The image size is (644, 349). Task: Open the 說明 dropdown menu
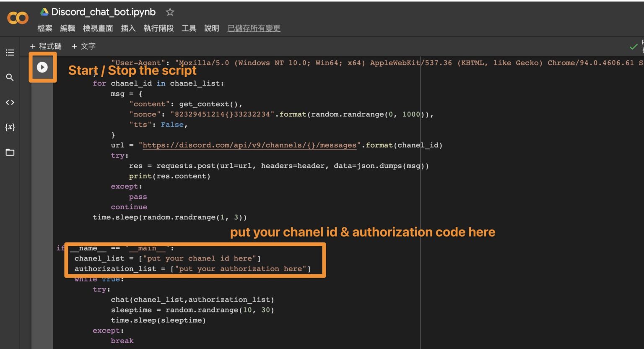tap(211, 28)
